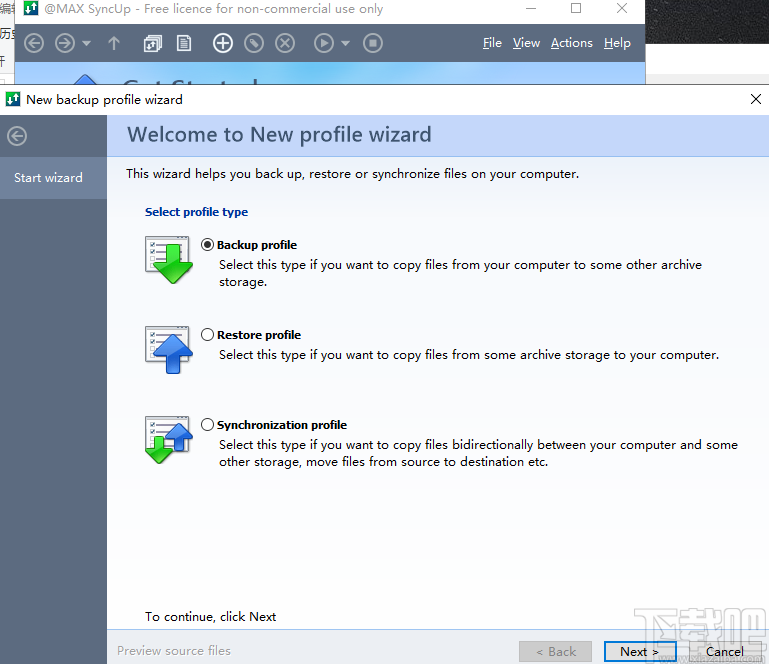Select the Synchronization profile radio button
Screen dimensions: 769x664
click(x=207, y=424)
